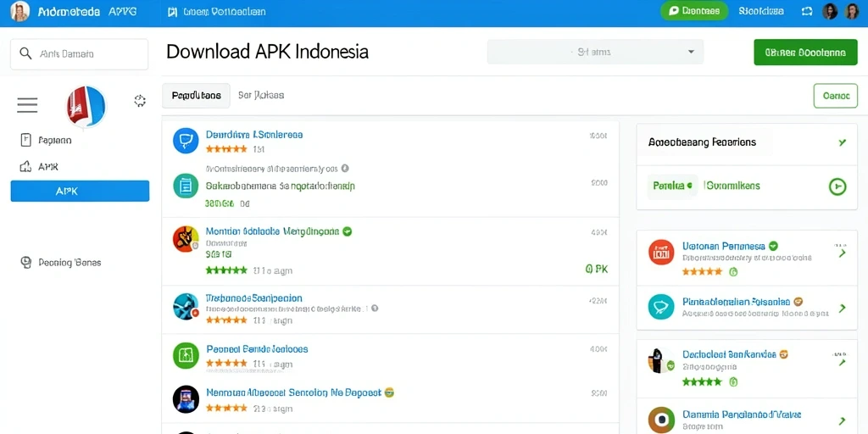Open the teal document app icon in the list
Screen dimensions: 868x434
click(x=186, y=186)
